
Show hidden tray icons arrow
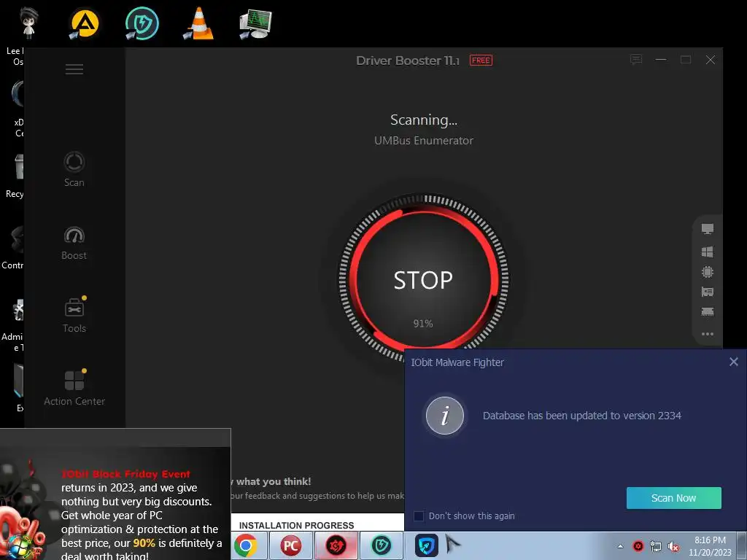pyautogui.click(x=620, y=546)
